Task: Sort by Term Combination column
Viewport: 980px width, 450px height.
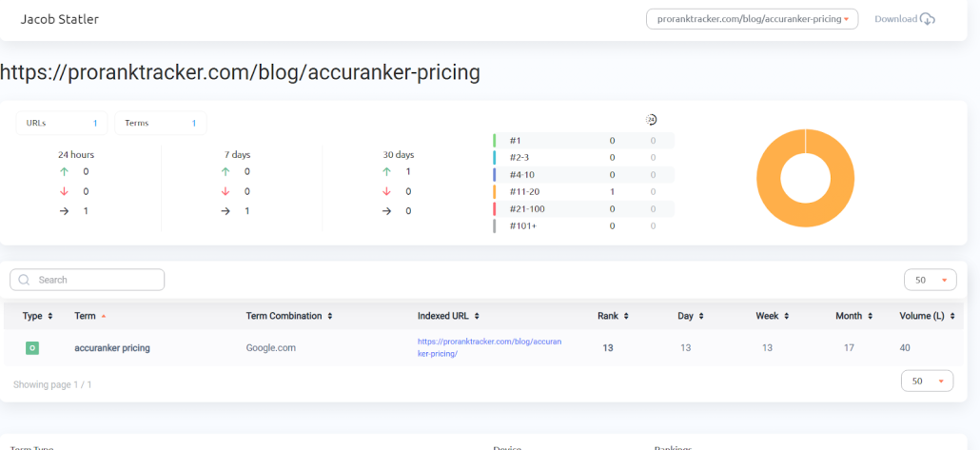Action: tap(289, 316)
